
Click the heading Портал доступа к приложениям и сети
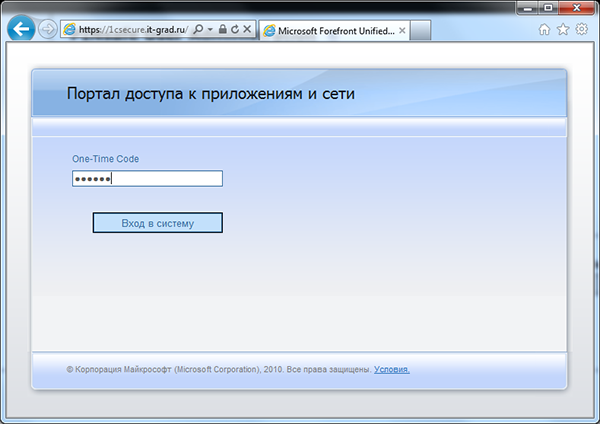pos(211,94)
